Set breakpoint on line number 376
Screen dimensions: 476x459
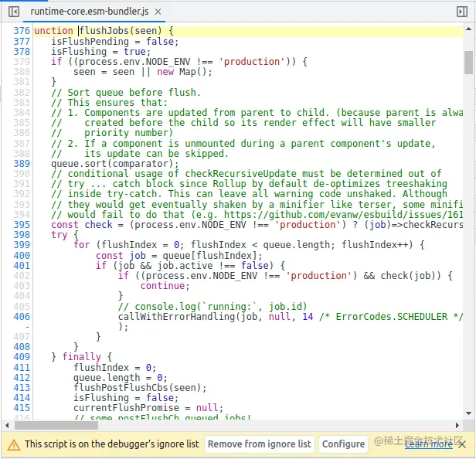pos(22,31)
